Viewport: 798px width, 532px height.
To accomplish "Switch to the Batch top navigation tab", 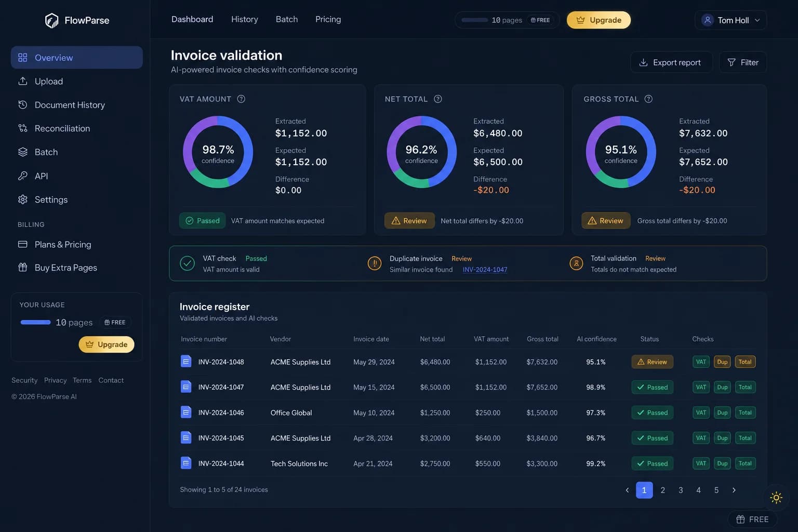I will (x=287, y=19).
